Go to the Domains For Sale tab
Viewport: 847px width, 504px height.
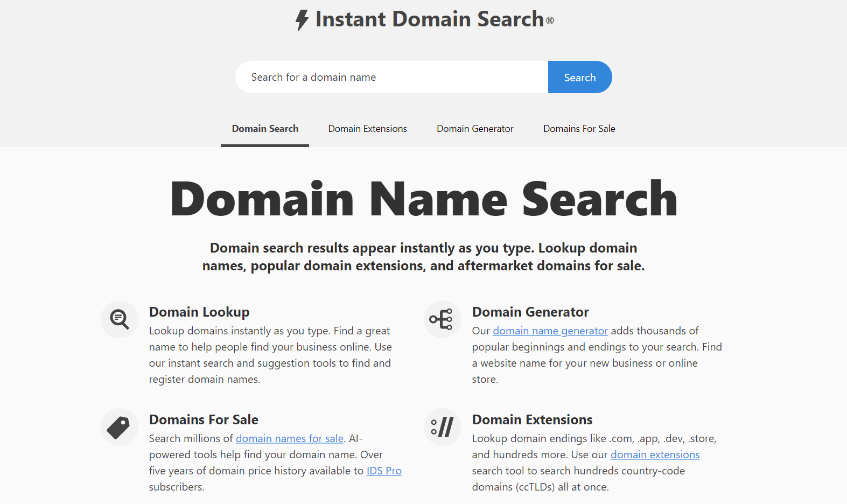(x=579, y=129)
